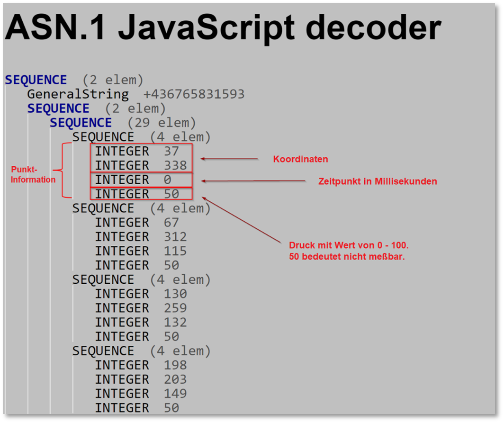Collapse the blue SEQUENCE below GeneralString

tap(58, 108)
